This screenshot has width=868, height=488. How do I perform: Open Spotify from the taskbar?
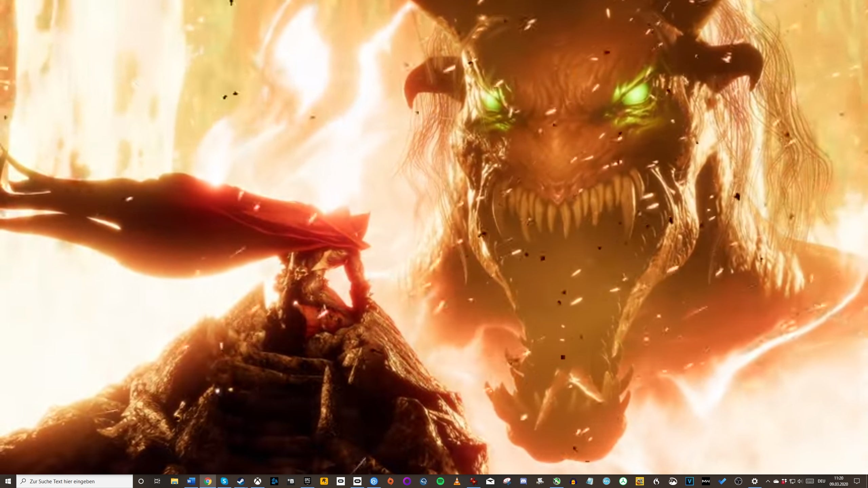tap(440, 481)
